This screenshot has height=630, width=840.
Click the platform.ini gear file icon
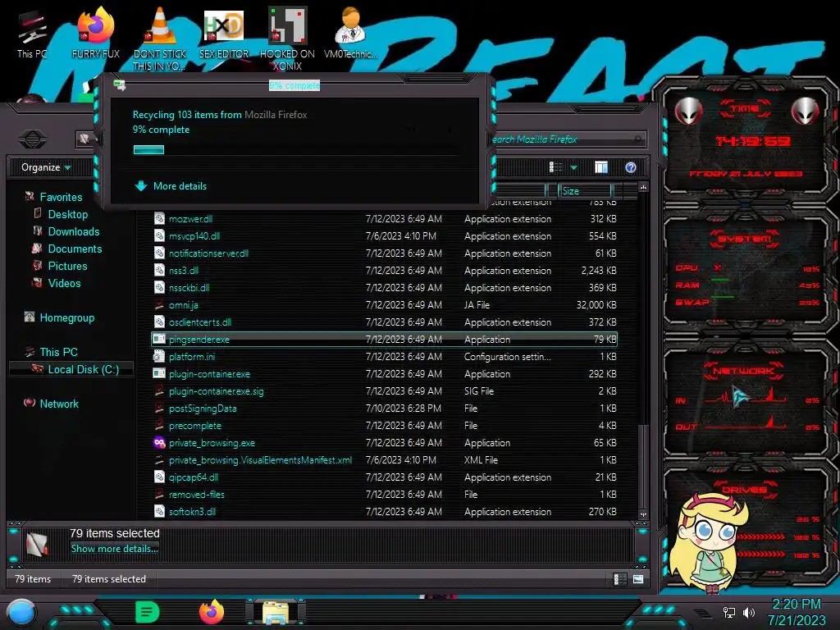pyautogui.click(x=159, y=356)
